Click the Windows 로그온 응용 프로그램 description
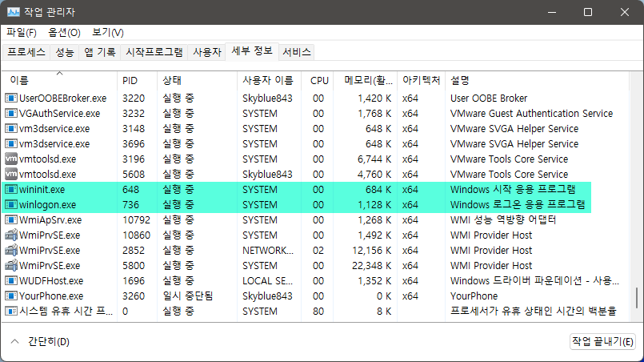The height and width of the screenshot is (362, 644). tap(518, 204)
